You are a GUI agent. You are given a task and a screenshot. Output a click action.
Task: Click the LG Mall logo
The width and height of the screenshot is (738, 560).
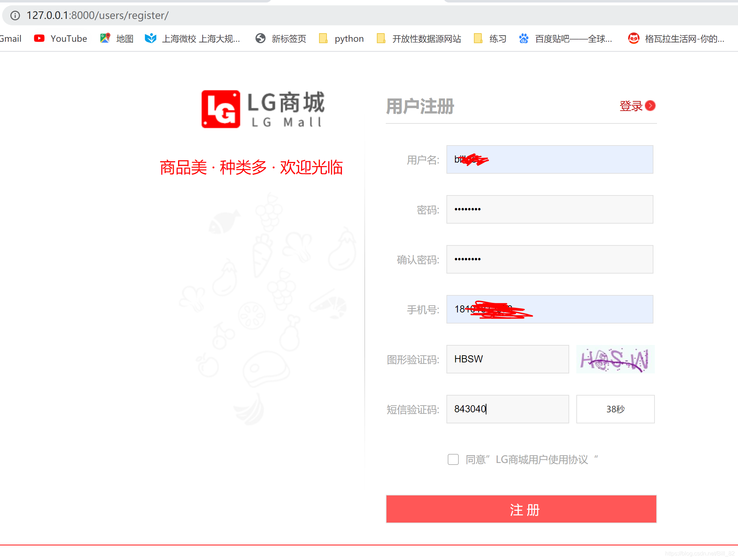coord(263,109)
